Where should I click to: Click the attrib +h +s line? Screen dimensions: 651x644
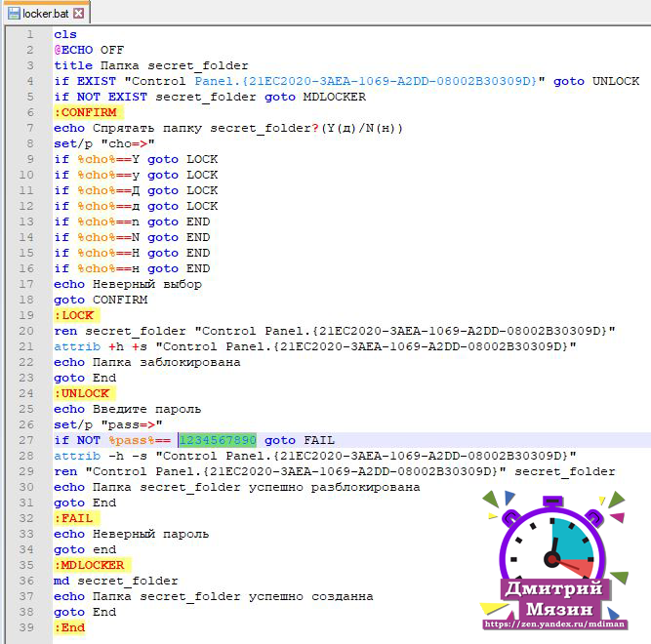315,346
